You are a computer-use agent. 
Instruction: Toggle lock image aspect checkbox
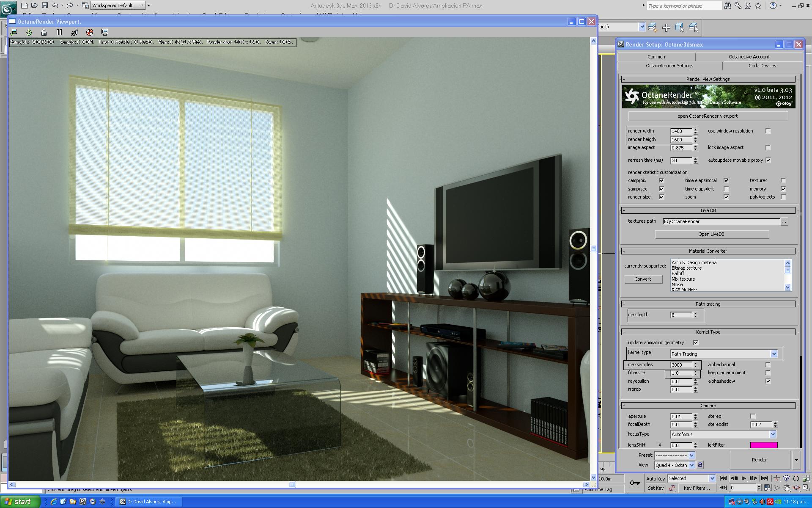pos(768,148)
